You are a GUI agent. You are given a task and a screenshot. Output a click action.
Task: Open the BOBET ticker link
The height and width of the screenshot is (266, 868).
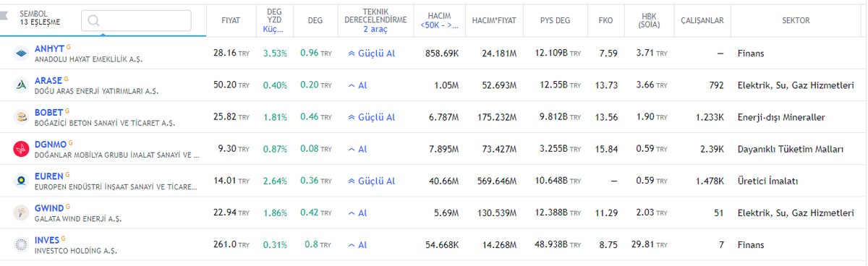pyautogui.click(x=48, y=112)
